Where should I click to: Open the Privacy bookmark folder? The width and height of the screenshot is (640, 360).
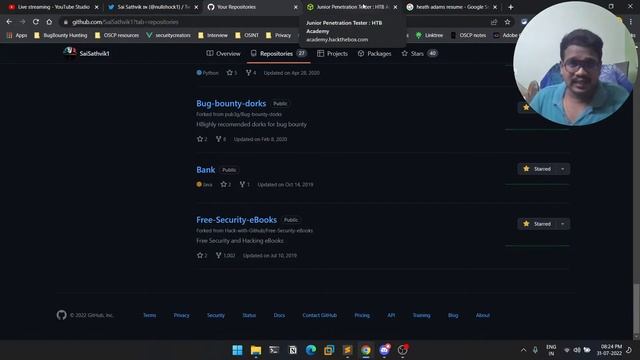point(278,36)
